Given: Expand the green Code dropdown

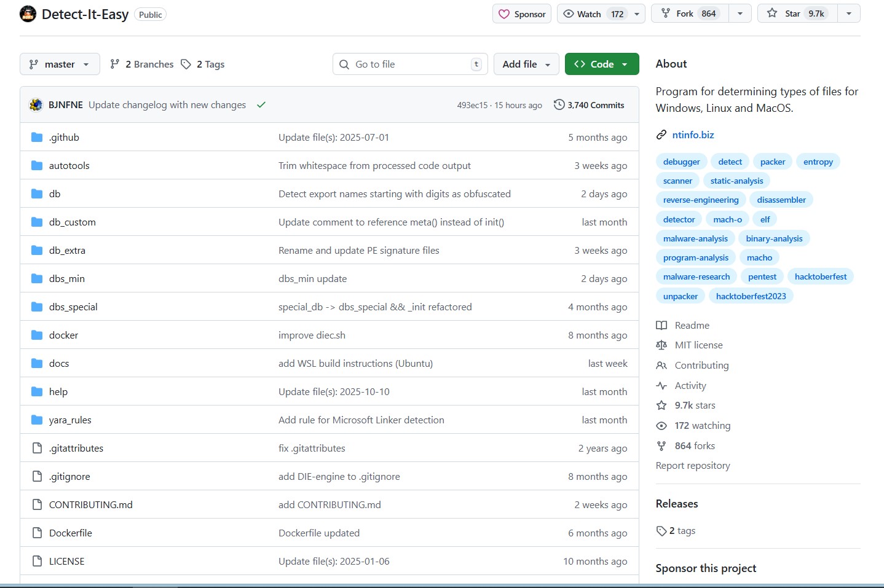Looking at the screenshot, I should pyautogui.click(x=601, y=64).
